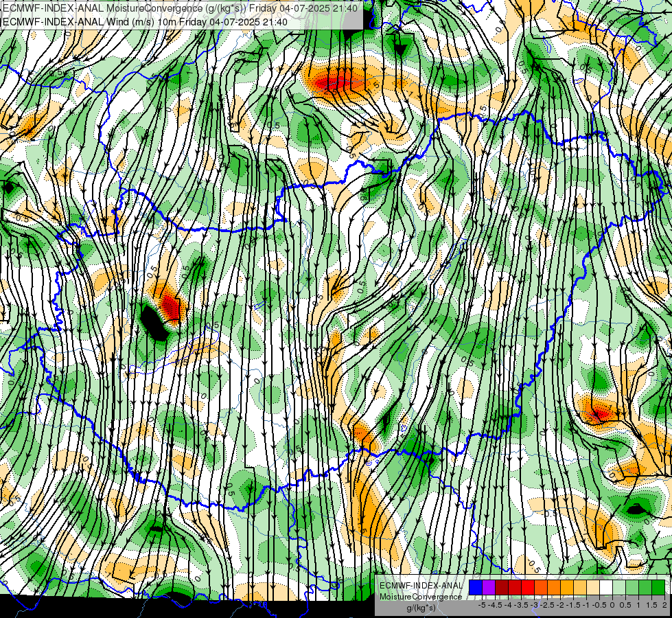Click the dark maroon legend swatch

click(x=502, y=587)
